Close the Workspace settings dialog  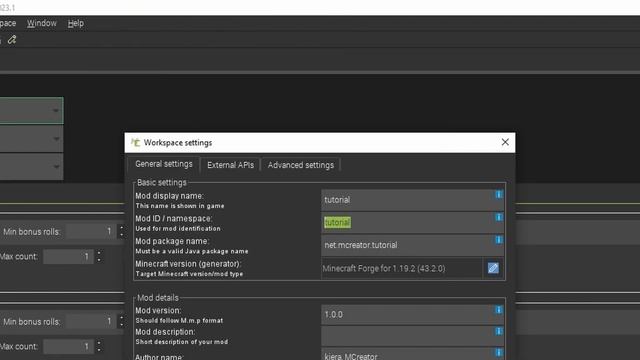505,142
